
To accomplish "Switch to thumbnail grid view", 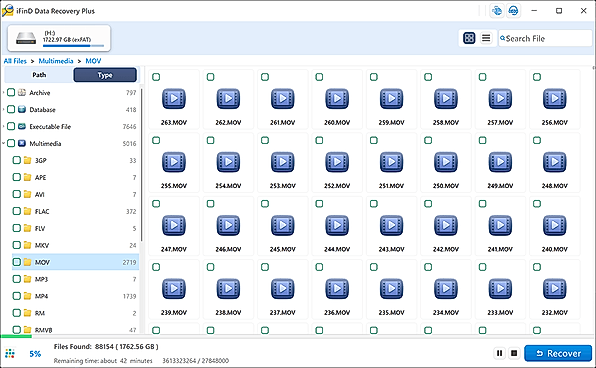I will tap(469, 38).
